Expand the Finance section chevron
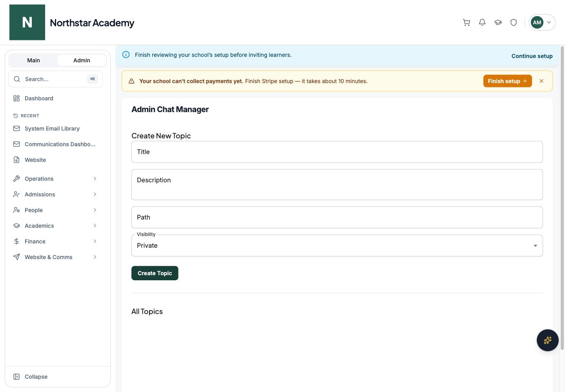The width and height of the screenshot is (565, 392). (x=95, y=241)
